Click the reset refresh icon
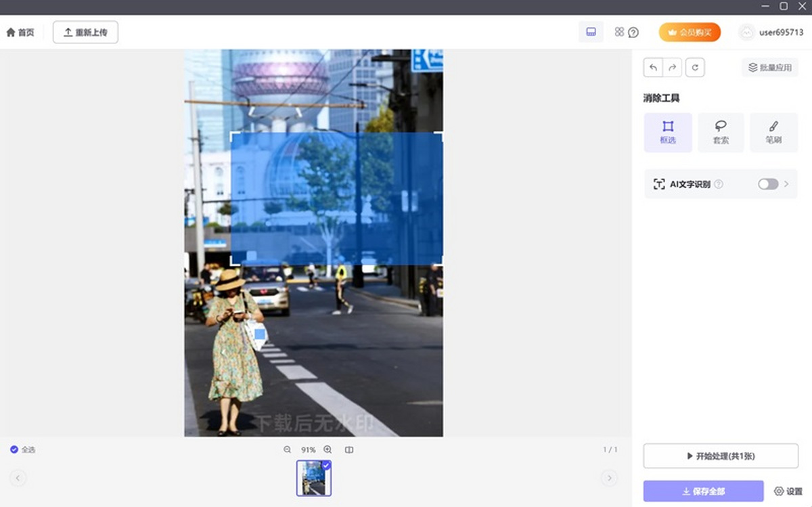 (695, 68)
